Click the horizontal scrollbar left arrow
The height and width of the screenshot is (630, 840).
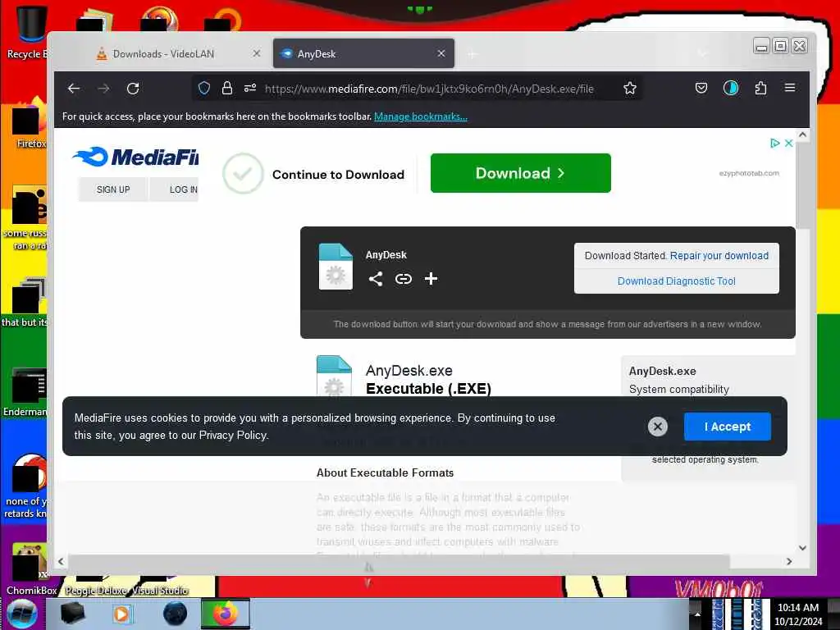tap(61, 561)
